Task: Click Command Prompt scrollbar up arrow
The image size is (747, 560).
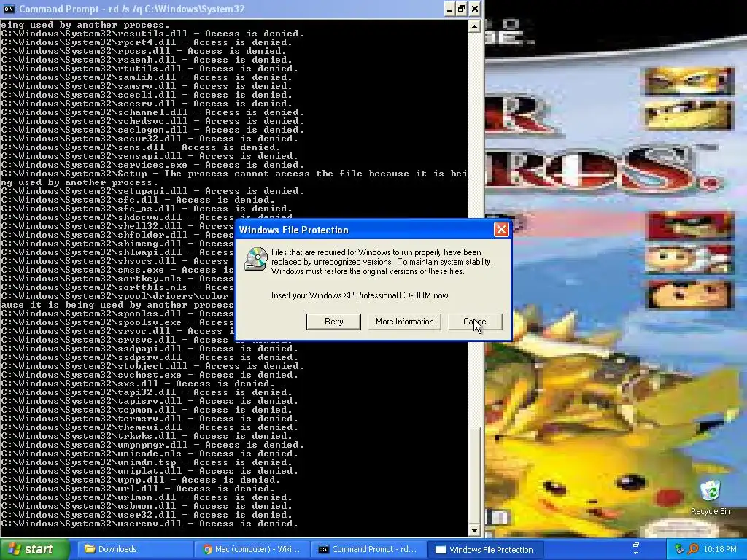Action: (x=474, y=26)
